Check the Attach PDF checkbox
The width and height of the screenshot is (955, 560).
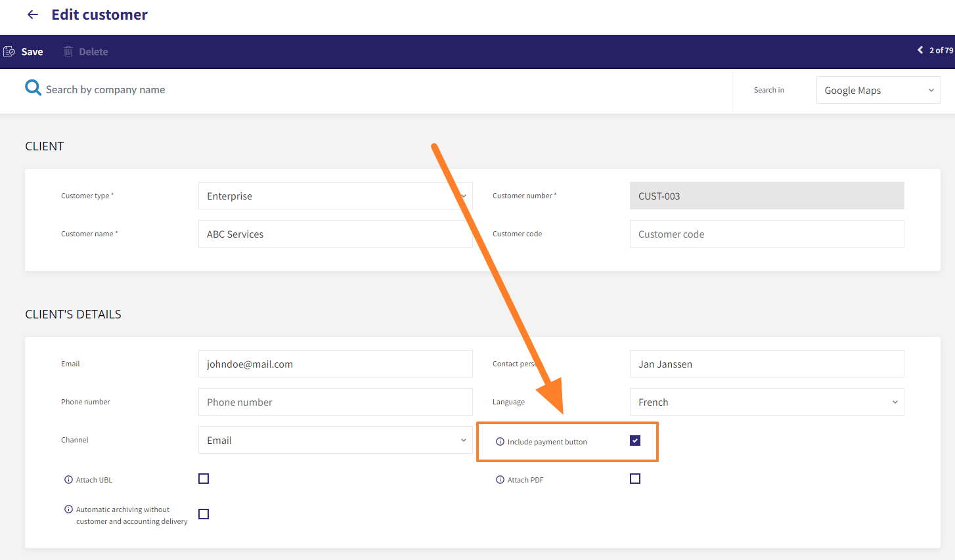[x=635, y=479]
